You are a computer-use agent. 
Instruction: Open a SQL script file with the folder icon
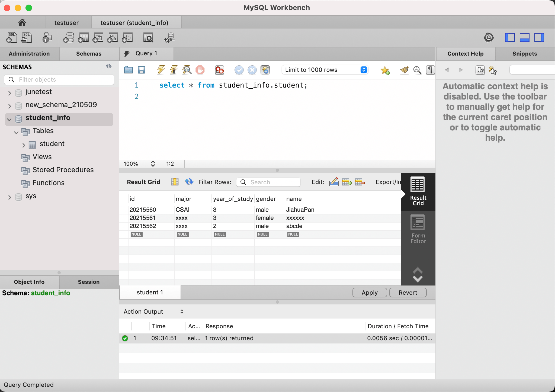coord(128,70)
